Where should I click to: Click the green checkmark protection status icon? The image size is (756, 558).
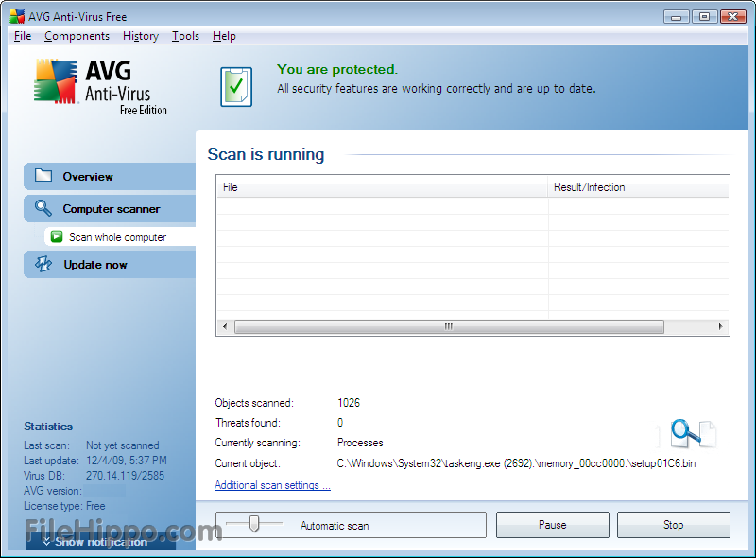coord(236,87)
